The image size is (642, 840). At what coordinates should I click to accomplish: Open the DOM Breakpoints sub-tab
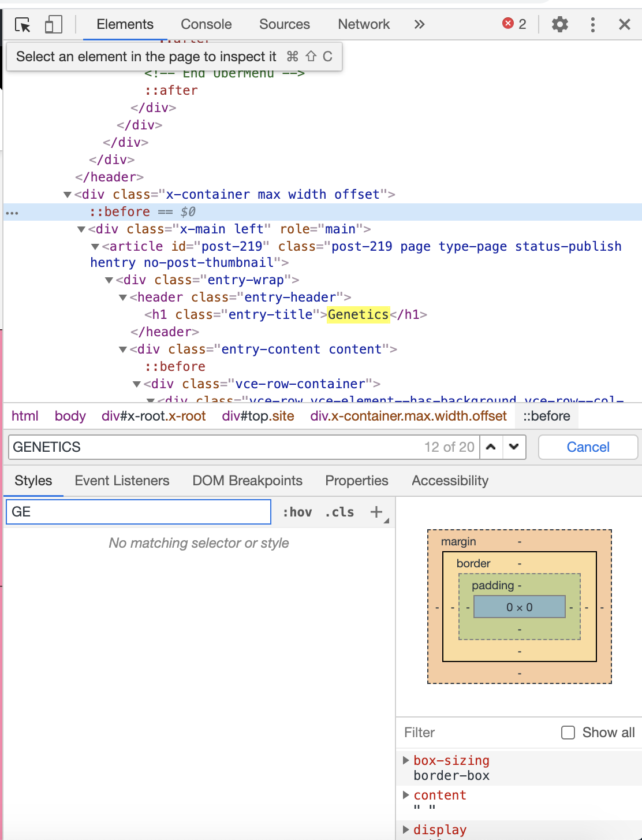coord(247,481)
